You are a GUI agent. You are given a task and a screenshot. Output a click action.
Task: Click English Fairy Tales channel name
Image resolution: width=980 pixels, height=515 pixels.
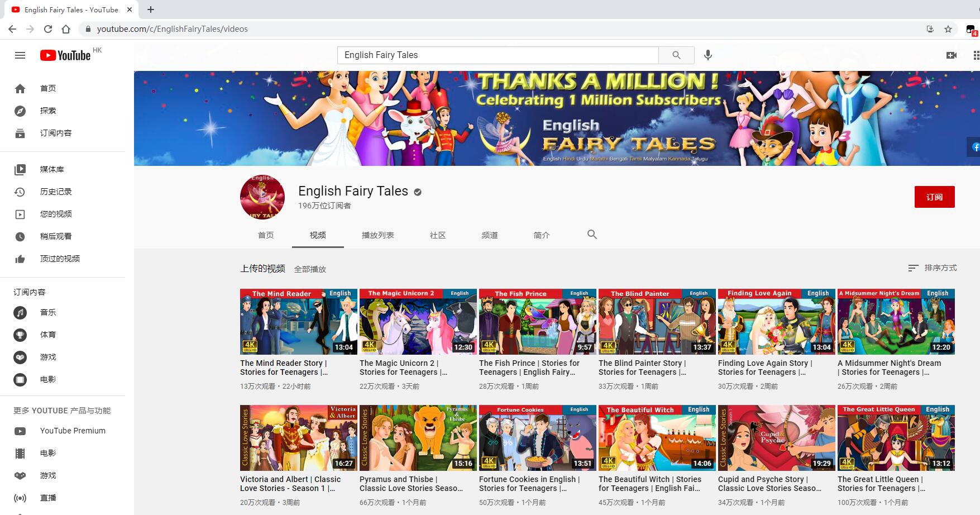click(353, 191)
